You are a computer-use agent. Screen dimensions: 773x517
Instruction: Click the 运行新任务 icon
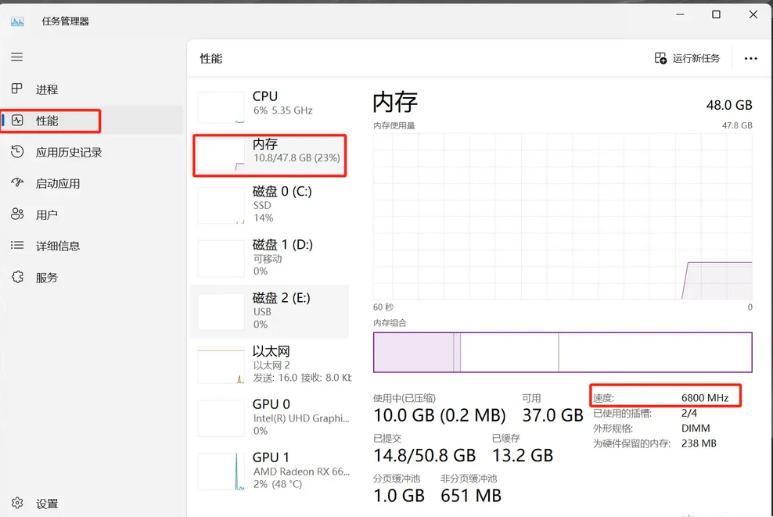pyautogui.click(x=661, y=58)
